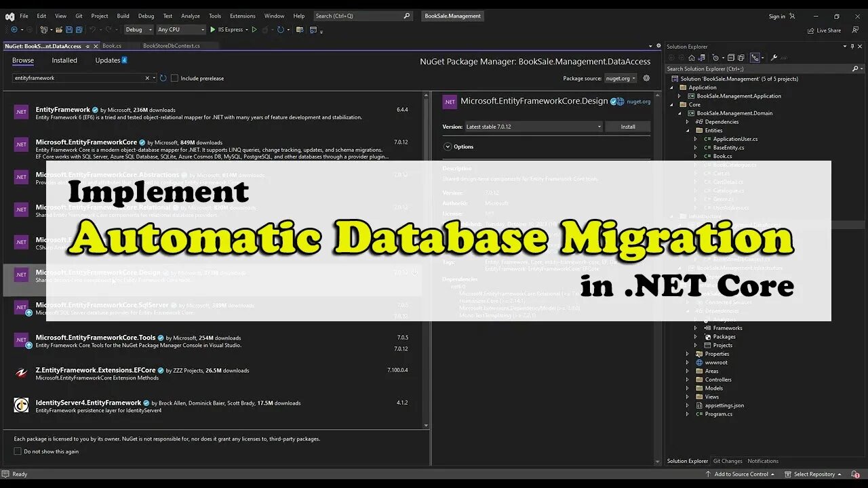Click the Hot Reload refresh icon in toolbar
The image size is (868, 488).
click(x=280, y=30)
